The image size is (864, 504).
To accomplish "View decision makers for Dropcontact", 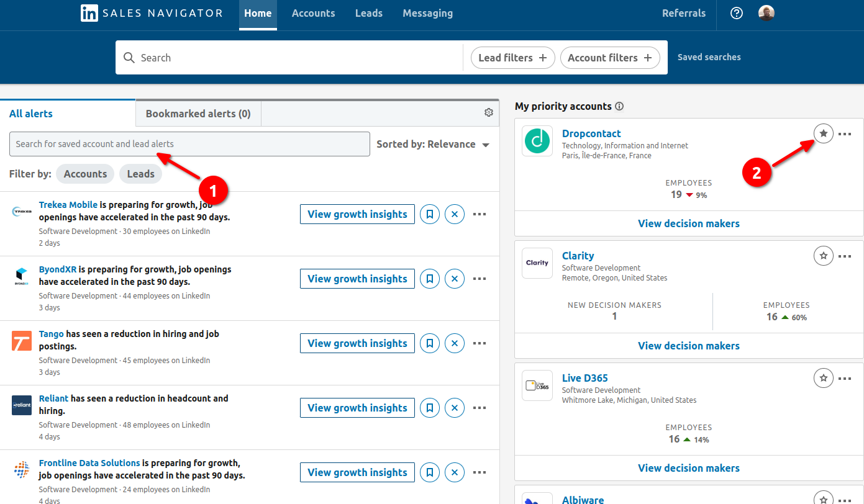I will [689, 223].
